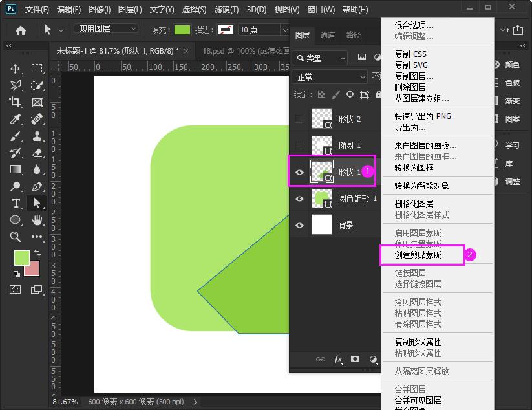Viewport: 532px width, 410px height.
Task: Add a layer mask
Action: click(x=356, y=359)
